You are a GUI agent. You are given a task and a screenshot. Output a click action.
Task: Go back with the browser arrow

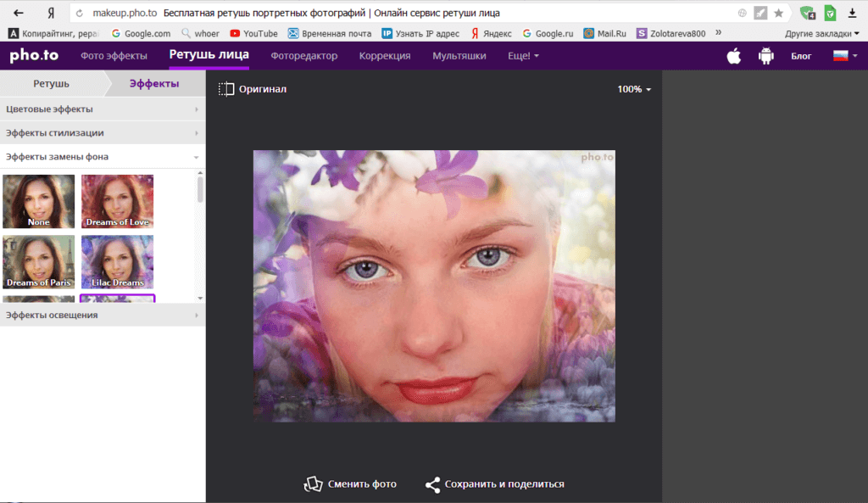[18, 14]
